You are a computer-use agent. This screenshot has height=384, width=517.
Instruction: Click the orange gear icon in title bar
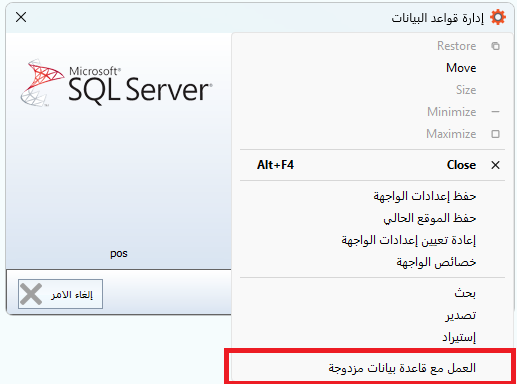[x=498, y=17]
